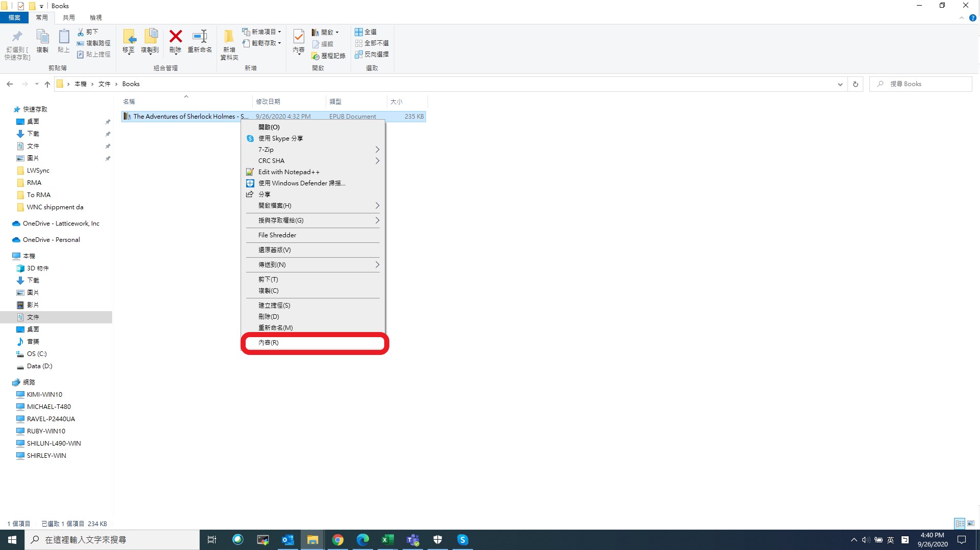Open Google Chrome from the taskbar
This screenshot has width=980, height=550.
pos(337,540)
